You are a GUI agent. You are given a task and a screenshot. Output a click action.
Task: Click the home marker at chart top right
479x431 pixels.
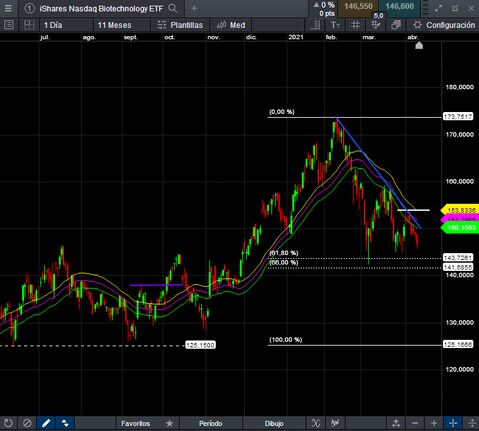pos(419,45)
